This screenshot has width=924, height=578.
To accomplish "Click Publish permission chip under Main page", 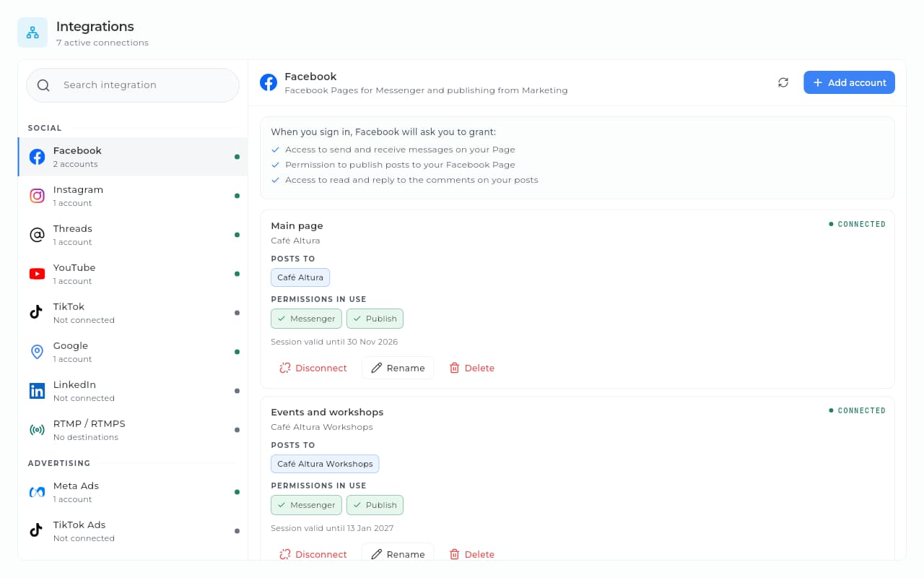I will click(375, 319).
